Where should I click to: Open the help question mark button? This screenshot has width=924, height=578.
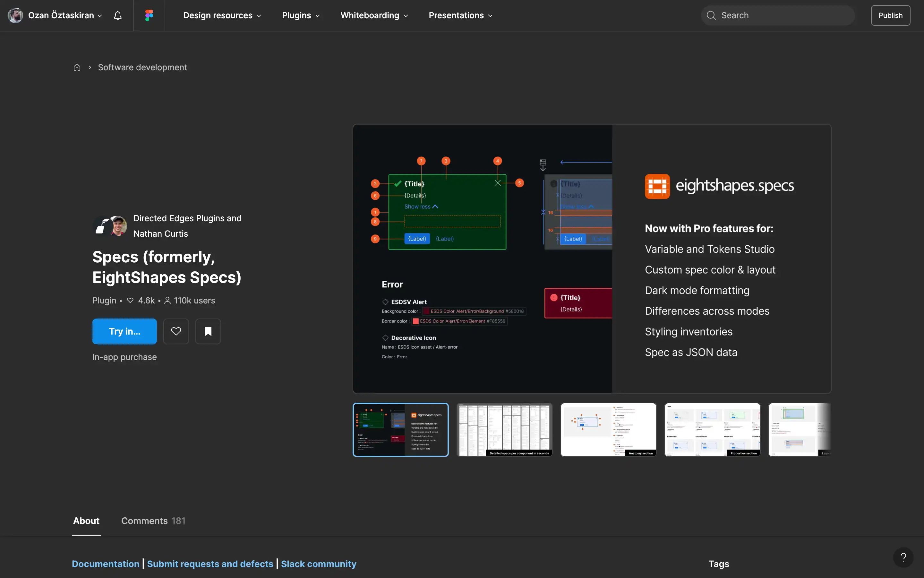coord(903,557)
